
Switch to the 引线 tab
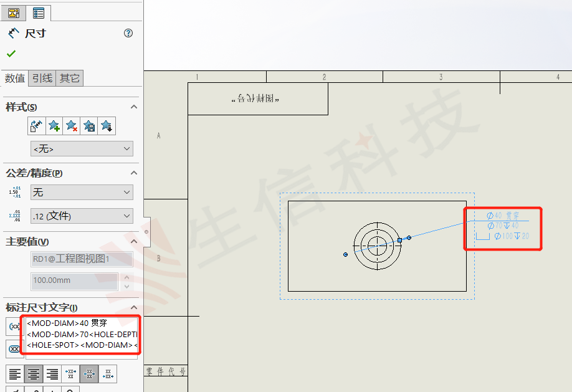[42, 78]
